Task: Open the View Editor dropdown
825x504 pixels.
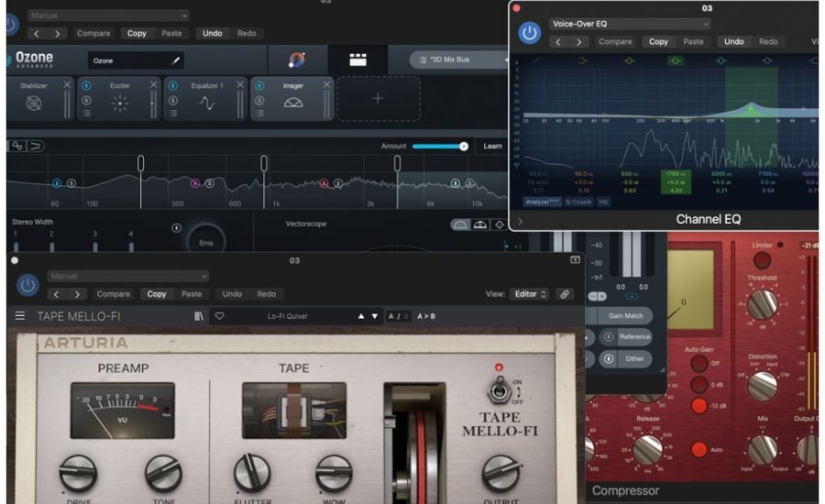Action: click(532, 294)
